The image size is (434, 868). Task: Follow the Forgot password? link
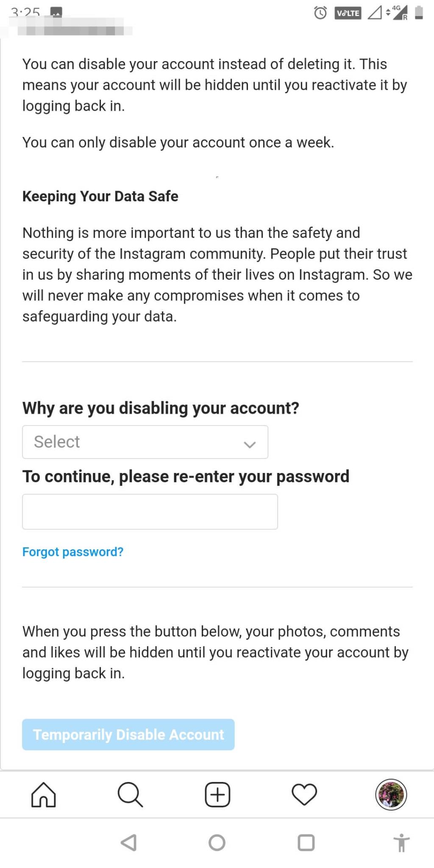73,551
